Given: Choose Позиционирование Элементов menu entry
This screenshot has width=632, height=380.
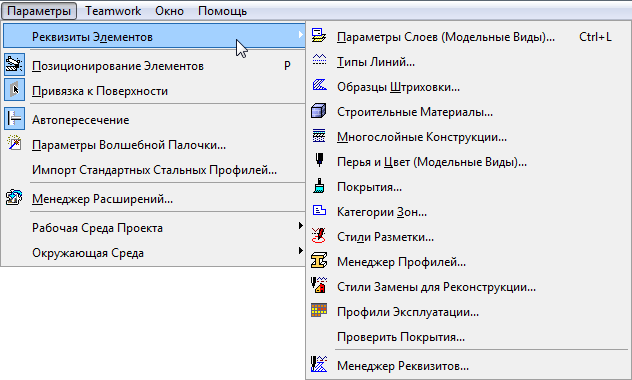Looking at the screenshot, I should pos(118,66).
